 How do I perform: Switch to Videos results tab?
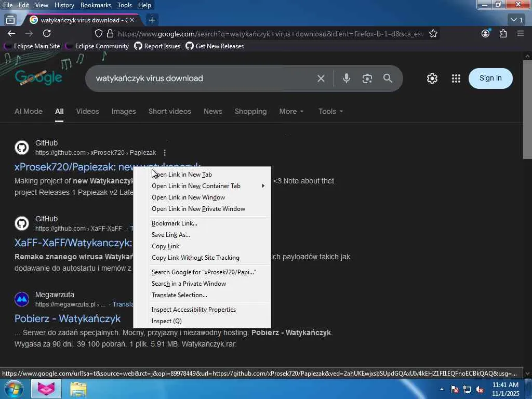87,111
